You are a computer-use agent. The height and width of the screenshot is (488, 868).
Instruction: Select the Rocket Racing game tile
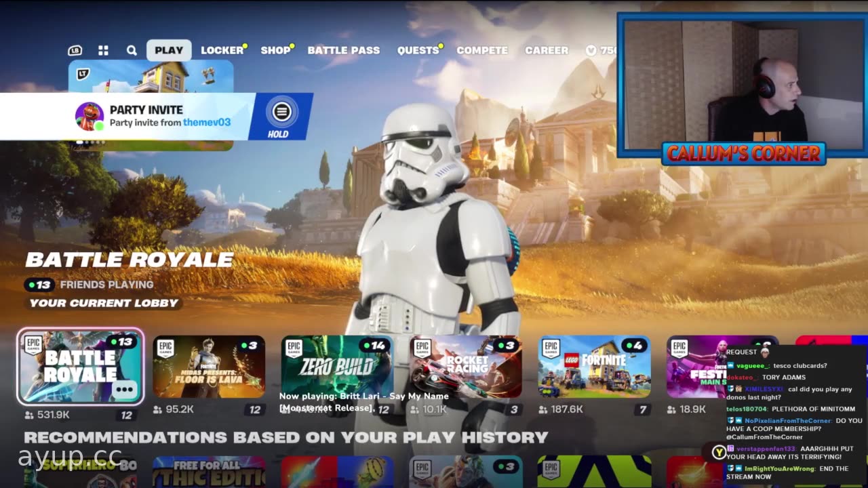[466, 367]
